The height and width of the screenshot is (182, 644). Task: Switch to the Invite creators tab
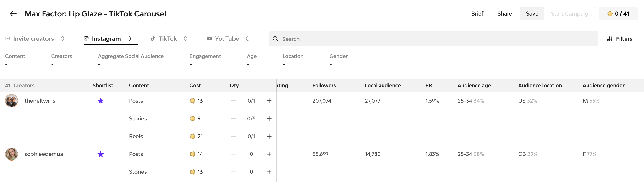[35, 39]
